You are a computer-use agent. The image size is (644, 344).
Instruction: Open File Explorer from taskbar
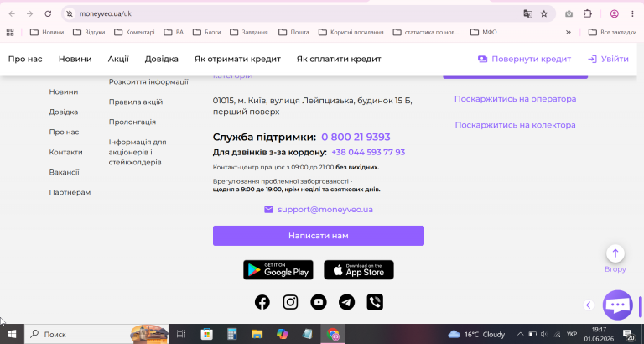coord(257,334)
